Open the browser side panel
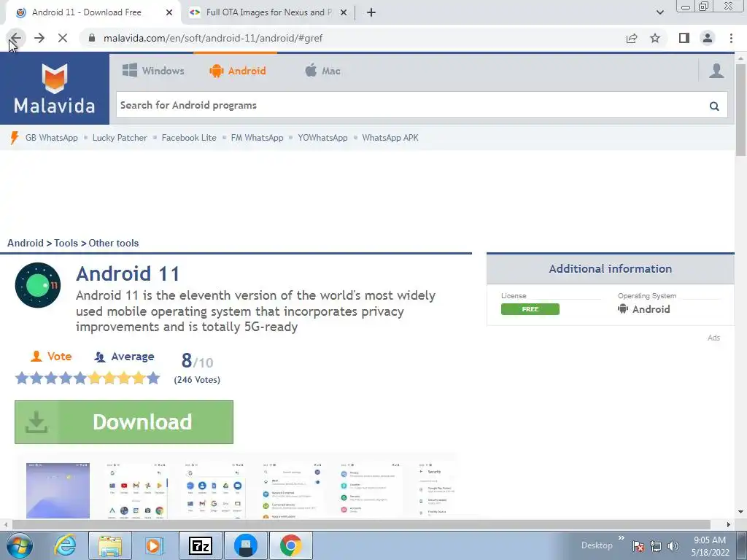This screenshot has width=747, height=560. click(x=684, y=38)
